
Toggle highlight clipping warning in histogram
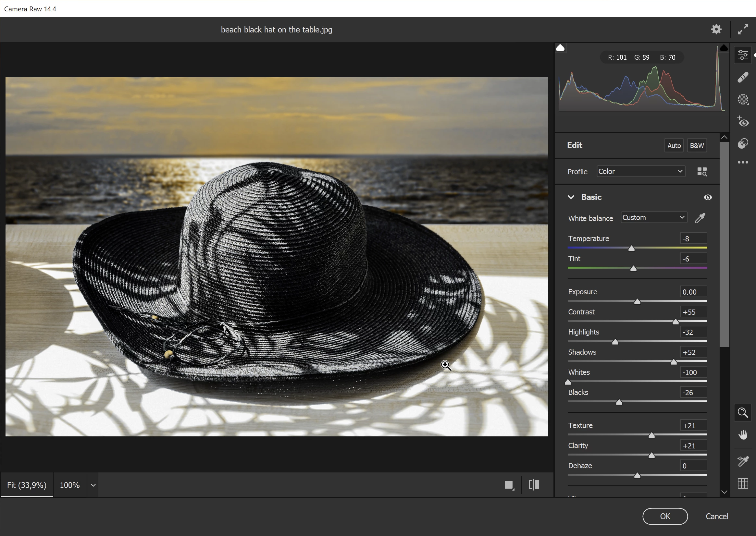723,48
